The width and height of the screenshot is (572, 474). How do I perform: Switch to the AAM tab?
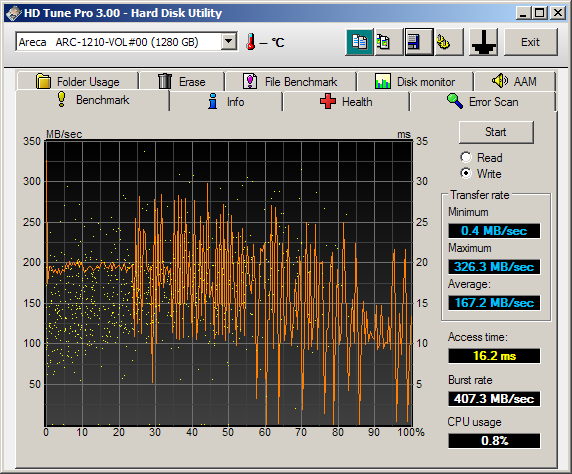tap(514, 81)
